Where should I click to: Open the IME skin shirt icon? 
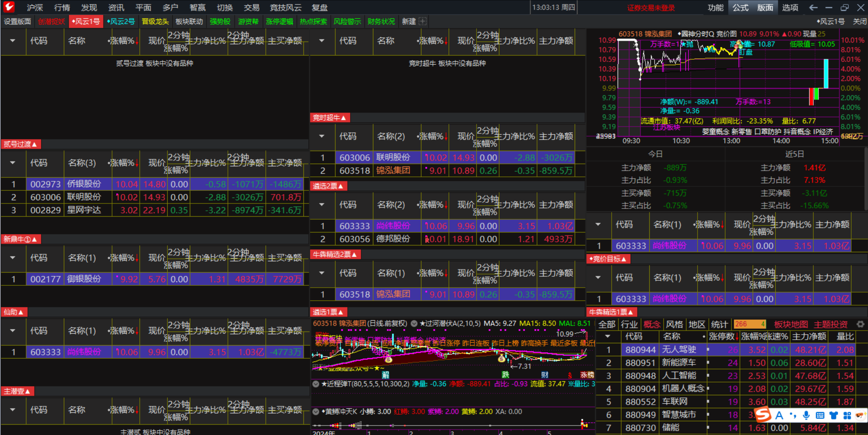tap(834, 415)
